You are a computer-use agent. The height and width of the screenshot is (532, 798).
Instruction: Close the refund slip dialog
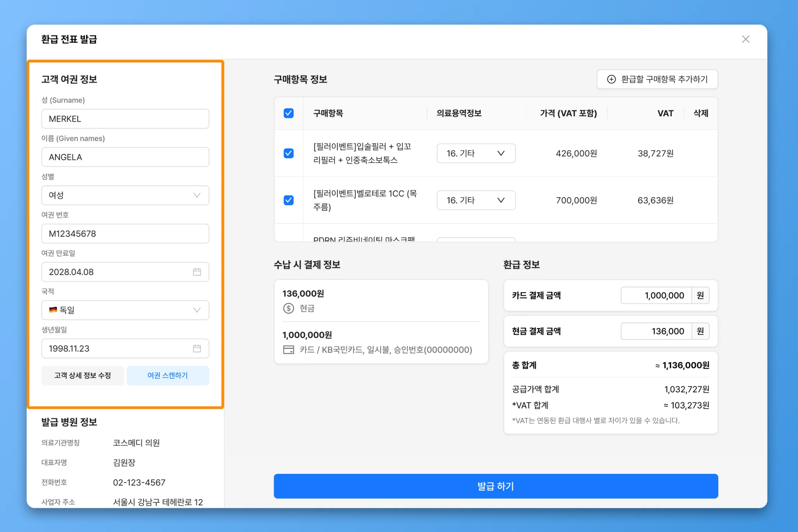[745, 39]
